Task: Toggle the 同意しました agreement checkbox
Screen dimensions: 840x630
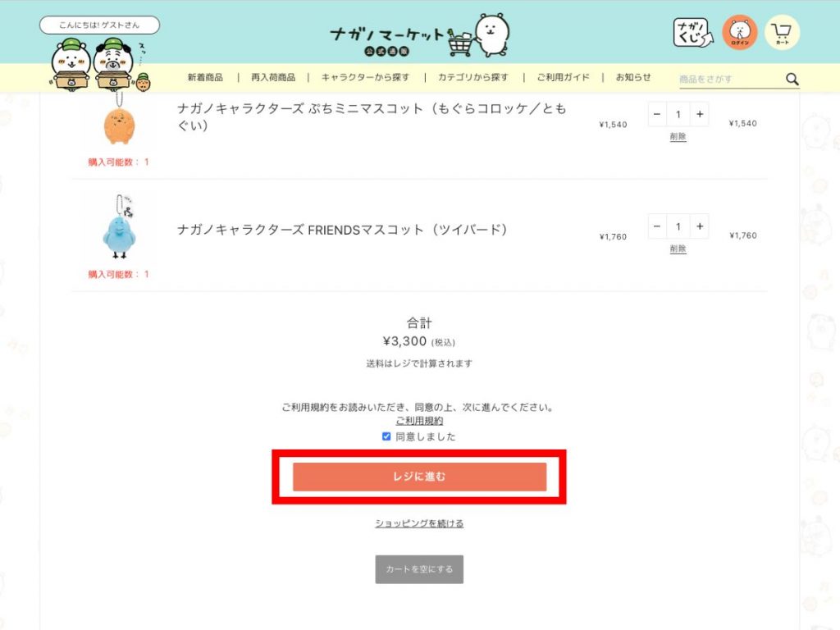Action: (386, 436)
